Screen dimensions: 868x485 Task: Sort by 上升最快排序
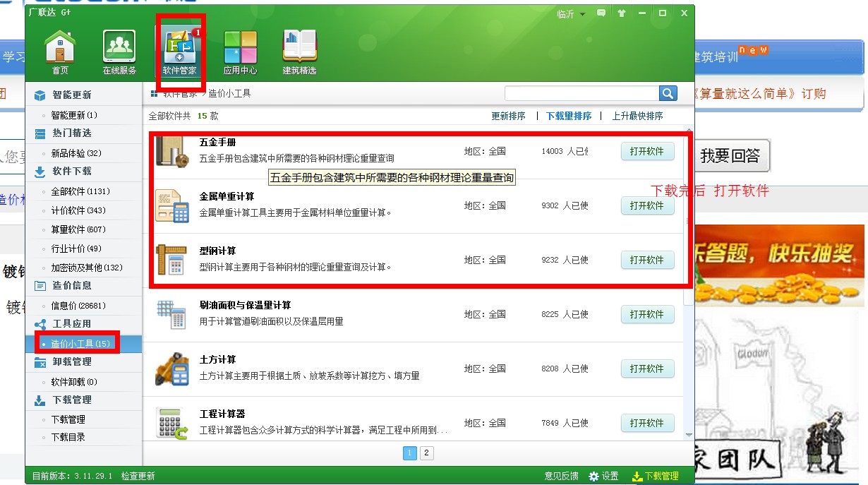[637, 116]
